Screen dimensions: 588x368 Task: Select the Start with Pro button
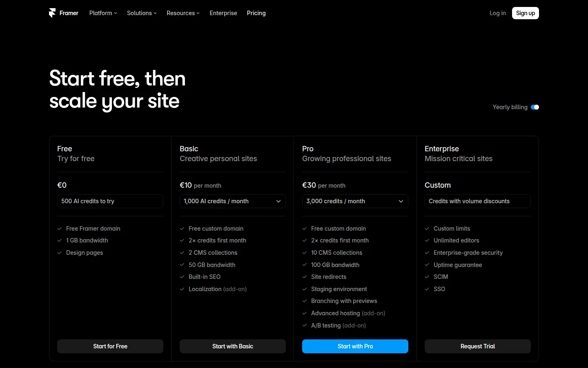pyautogui.click(x=355, y=346)
